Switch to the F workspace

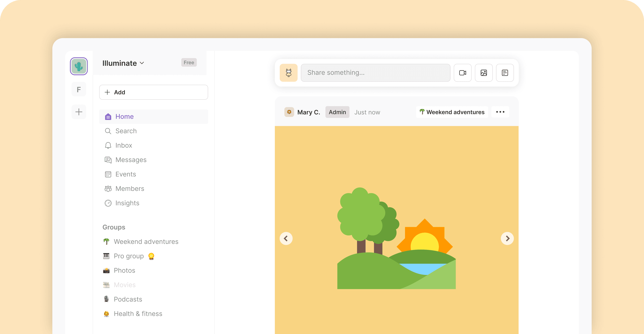click(79, 89)
